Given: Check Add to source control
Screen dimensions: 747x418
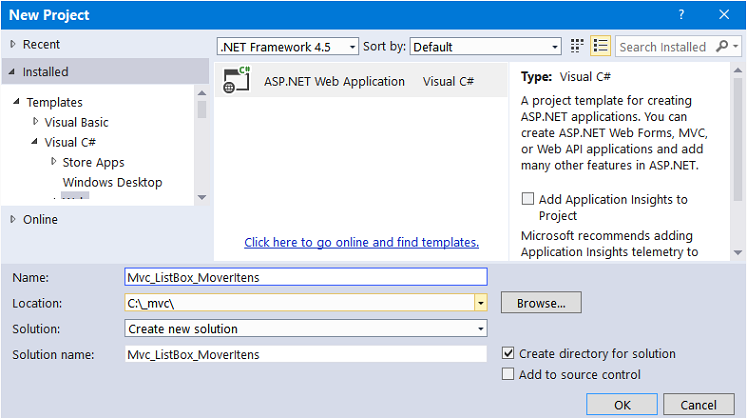Looking at the screenshot, I should (508, 374).
